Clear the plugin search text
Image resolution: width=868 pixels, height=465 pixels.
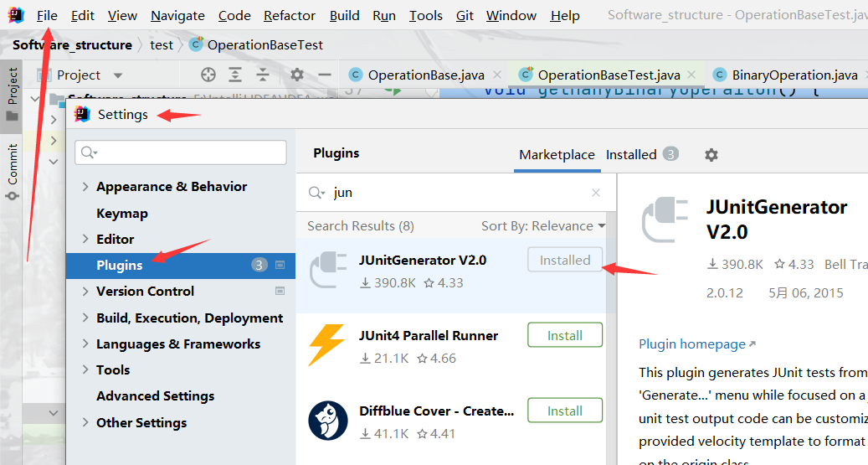pos(596,193)
